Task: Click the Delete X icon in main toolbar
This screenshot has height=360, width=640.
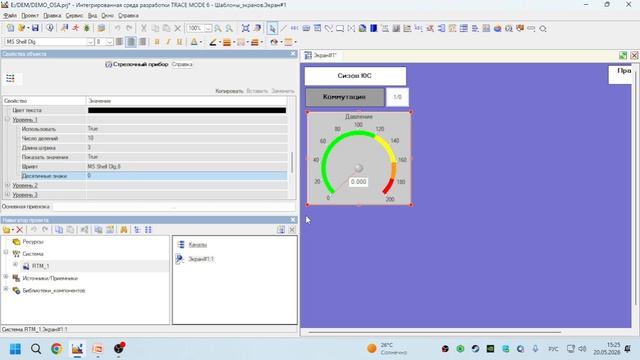Action: click(x=178, y=28)
